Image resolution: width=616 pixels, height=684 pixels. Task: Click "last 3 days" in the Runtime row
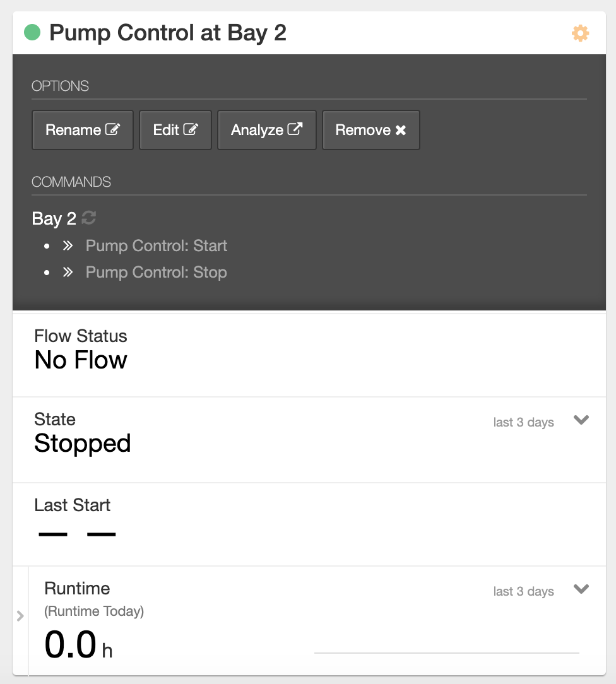(x=523, y=591)
